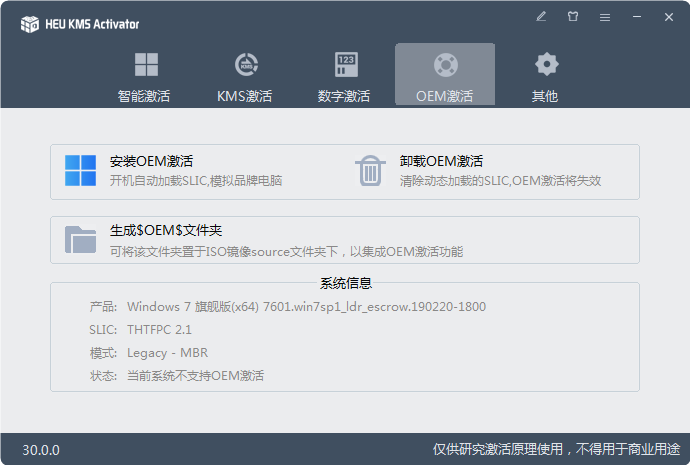Click the Windows logo install OEM icon
The width and height of the screenshot is (690, 465).
click(81, 170)
